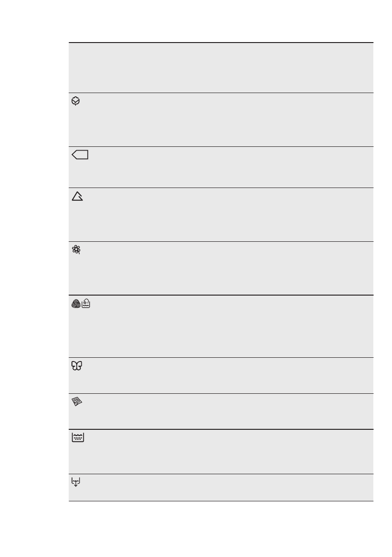392x557 pixels.
Task: Click the rinse tub with water icon
Action: click(x=77, y=438)
